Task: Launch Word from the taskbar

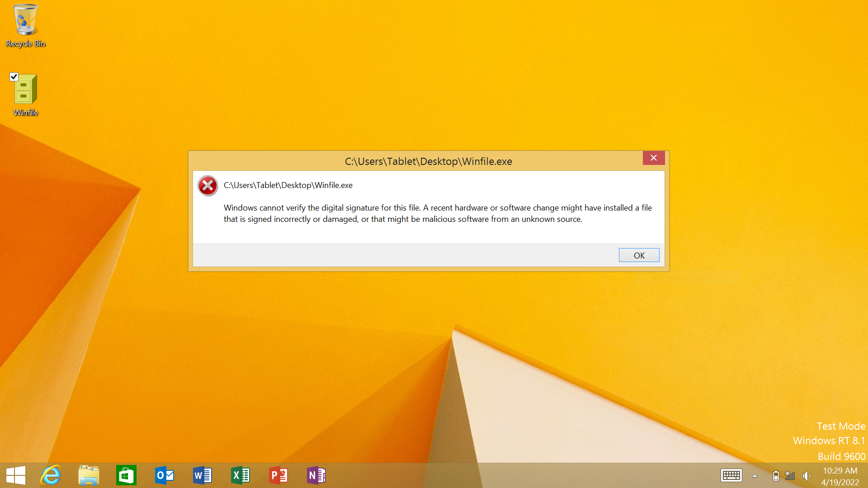Action: coord(202,475)
